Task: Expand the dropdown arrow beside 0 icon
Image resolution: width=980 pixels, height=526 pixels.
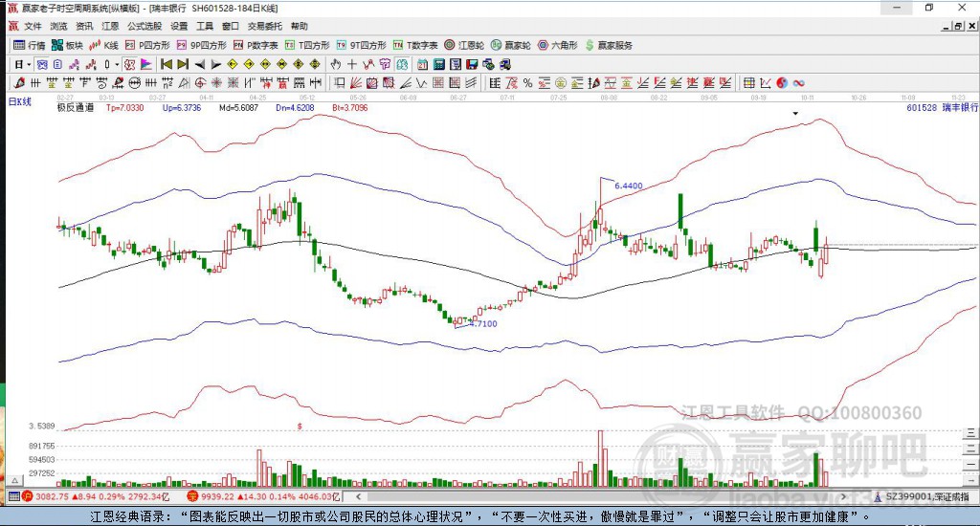Action: tap(117, 64)
